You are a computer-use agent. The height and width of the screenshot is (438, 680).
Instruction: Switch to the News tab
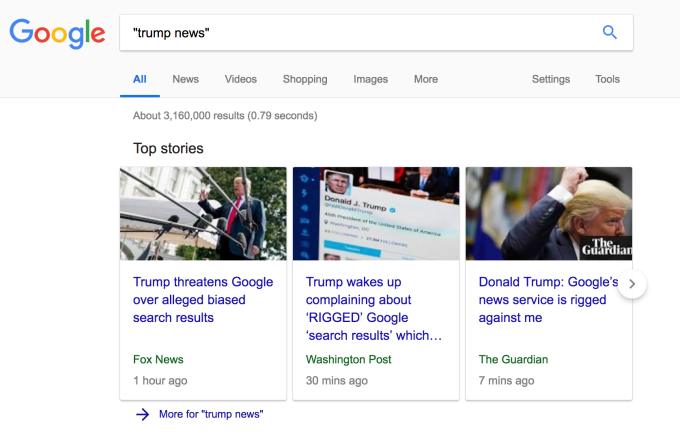[x=185, y=79]
